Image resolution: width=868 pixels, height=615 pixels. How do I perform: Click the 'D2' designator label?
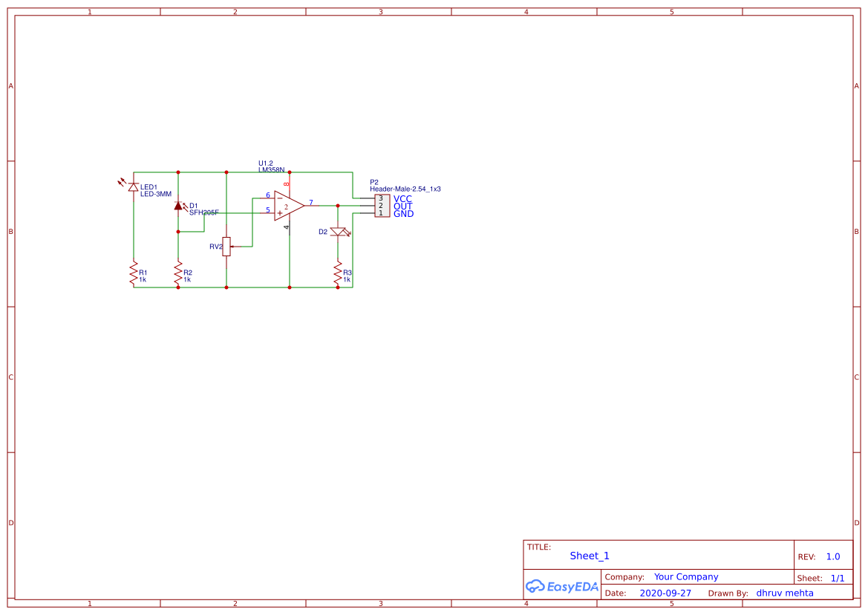pyautogui.click(x=323, y=232)
